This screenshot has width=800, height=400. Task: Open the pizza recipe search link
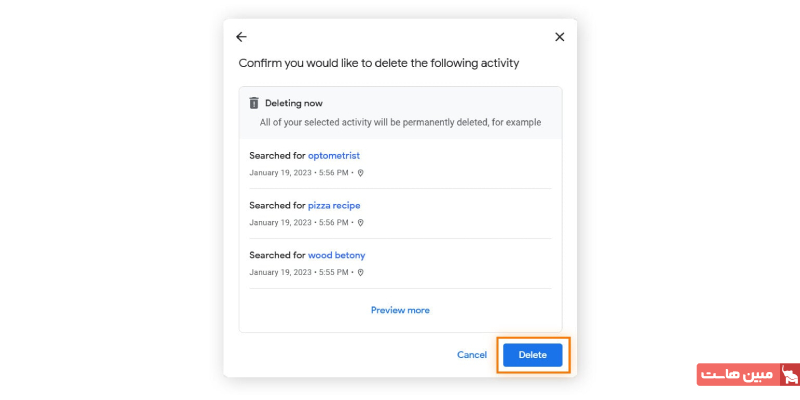tap(334, 206)
